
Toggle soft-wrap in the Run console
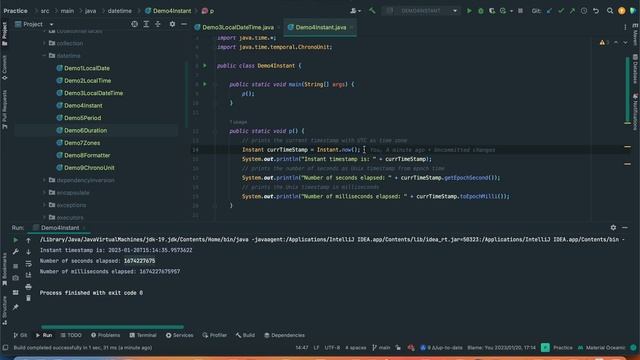28,264
